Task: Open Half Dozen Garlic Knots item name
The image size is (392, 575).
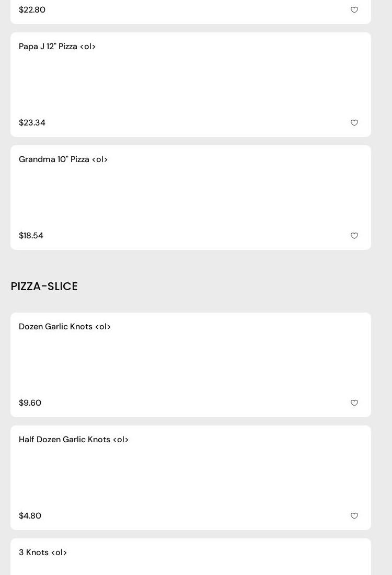Action: 74,440
